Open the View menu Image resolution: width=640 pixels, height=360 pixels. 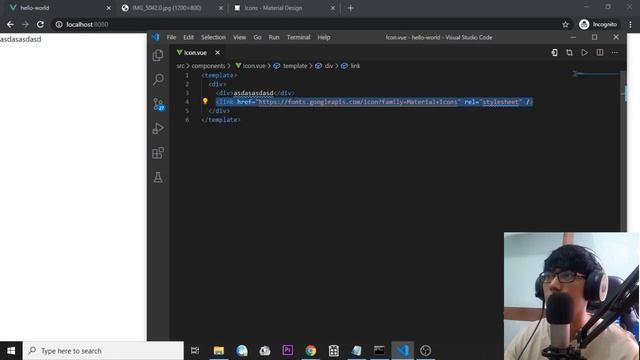pyautogui.click(x=239, y=37)
